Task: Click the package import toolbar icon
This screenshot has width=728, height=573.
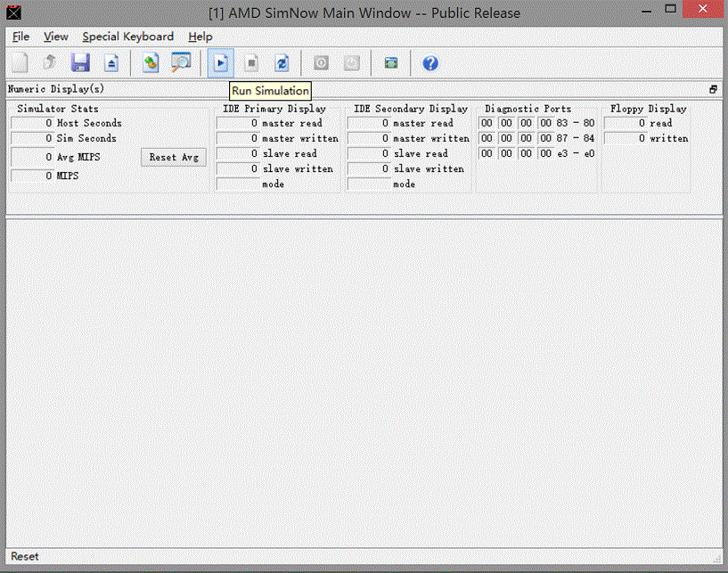Action: pos(150,62)
